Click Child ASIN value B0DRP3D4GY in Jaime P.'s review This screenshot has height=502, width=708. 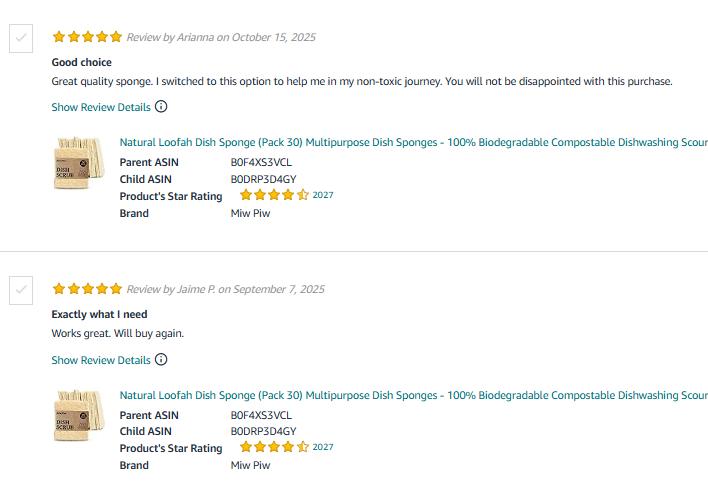263,431
